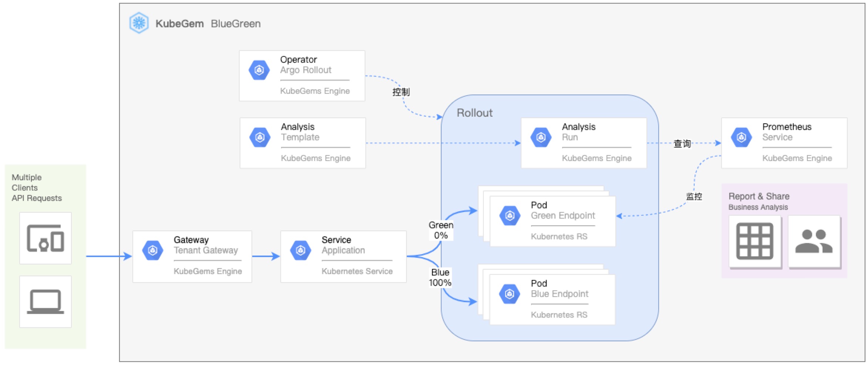Viewport: 868px width, 365px height.
Task: Click the Service Application hexagon icon
Action: (x=301, y=250)
